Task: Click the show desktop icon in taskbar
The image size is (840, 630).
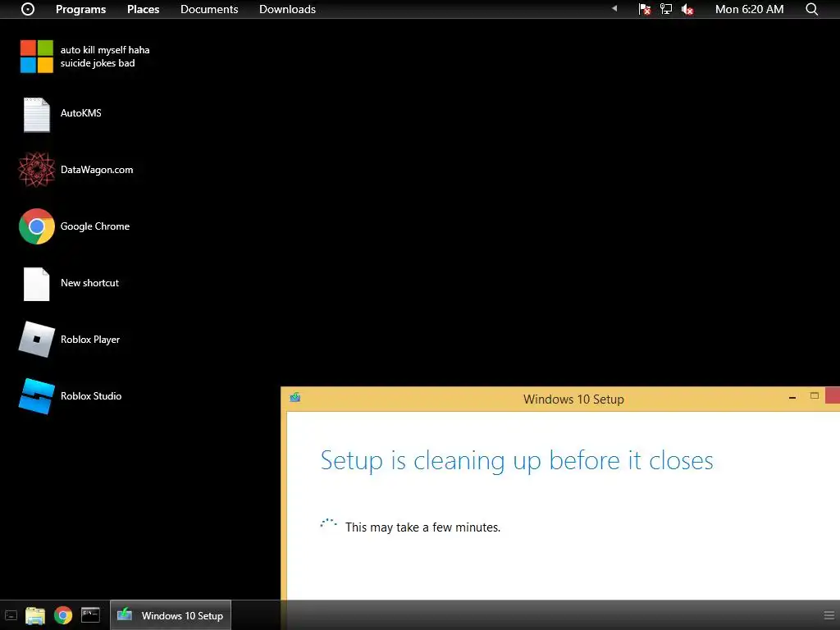Action: coord(11,616)
